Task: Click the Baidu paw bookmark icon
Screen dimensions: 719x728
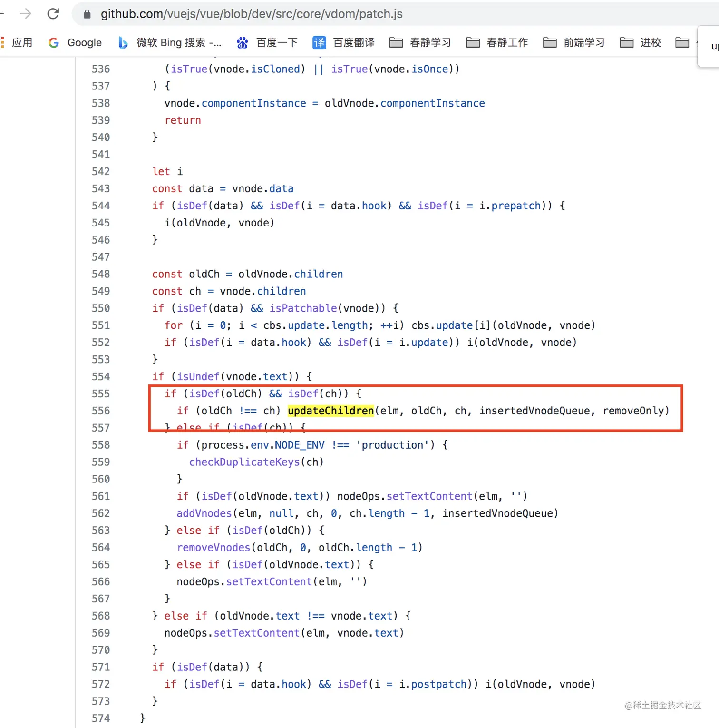Action: [x=242, y=43]
